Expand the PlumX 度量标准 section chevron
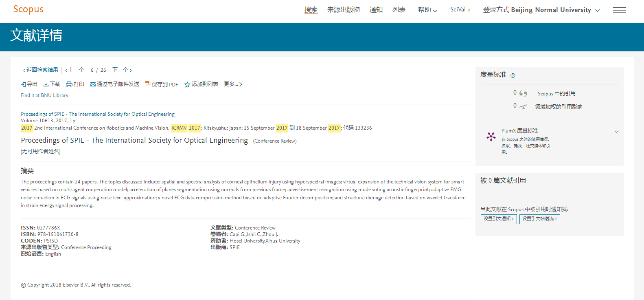 616,131
